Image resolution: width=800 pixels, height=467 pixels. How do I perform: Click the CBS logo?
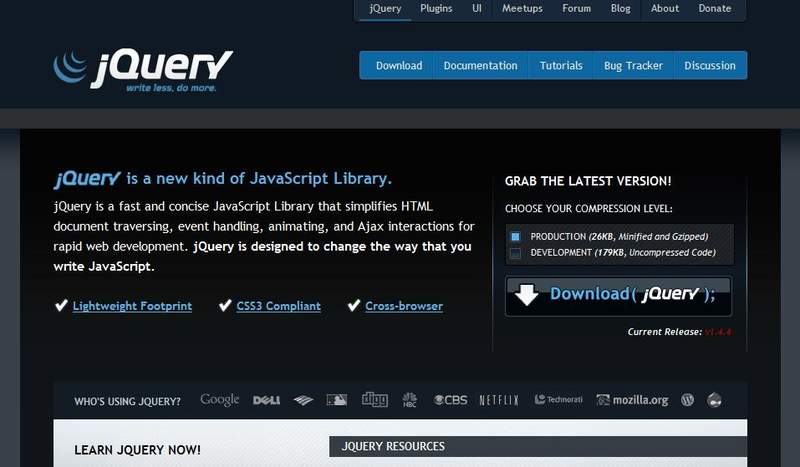(x=451, y=400)
